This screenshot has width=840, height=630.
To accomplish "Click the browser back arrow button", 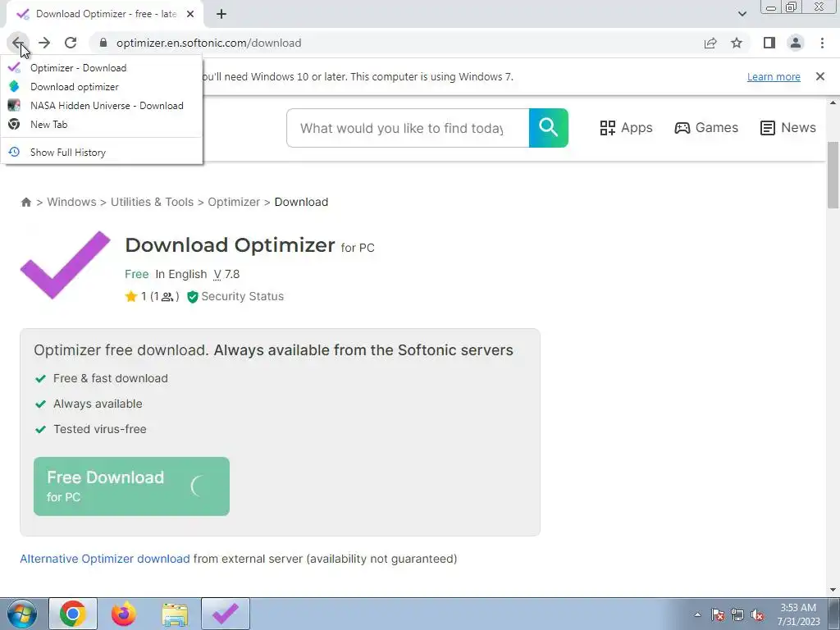I will pyautogui.click(x=18, y=43).
